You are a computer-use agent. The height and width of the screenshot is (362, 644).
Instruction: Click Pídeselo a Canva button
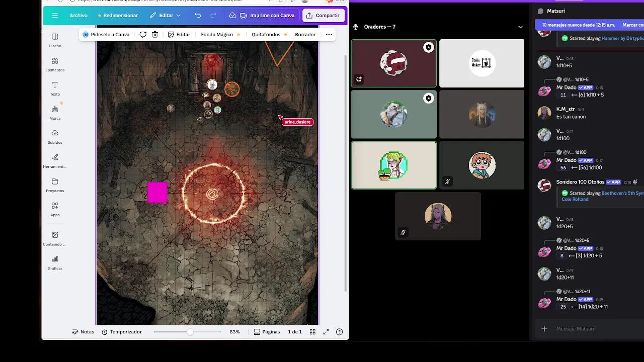106,35
